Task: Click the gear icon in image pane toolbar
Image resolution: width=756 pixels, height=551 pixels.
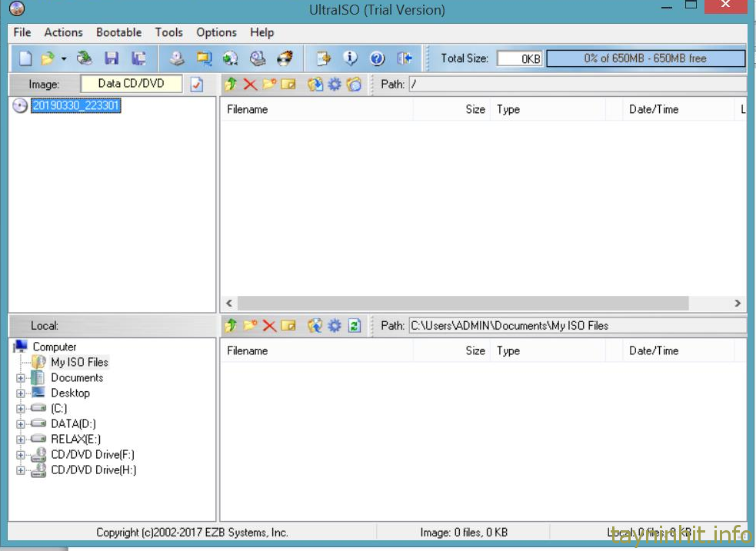Action: click(x=335, y=85)
